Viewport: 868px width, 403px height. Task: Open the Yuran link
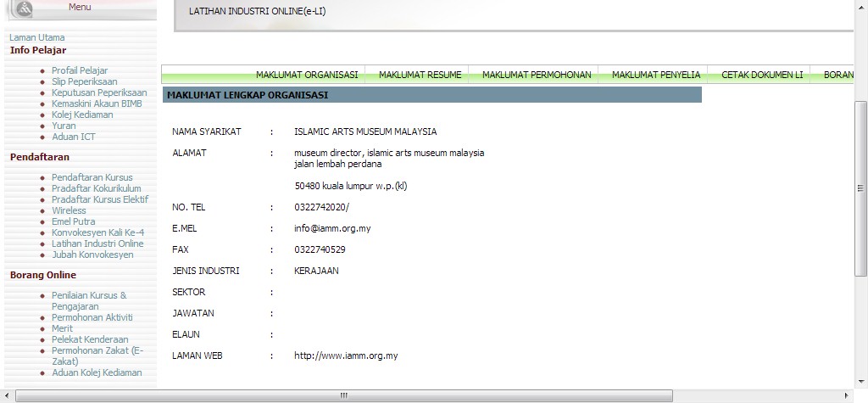(x=64, y=126)
